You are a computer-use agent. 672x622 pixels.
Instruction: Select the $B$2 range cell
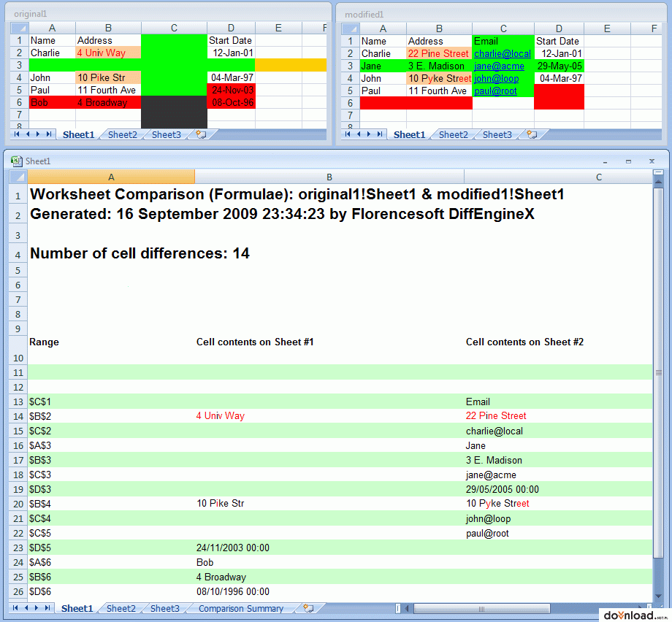pos(111,416)
